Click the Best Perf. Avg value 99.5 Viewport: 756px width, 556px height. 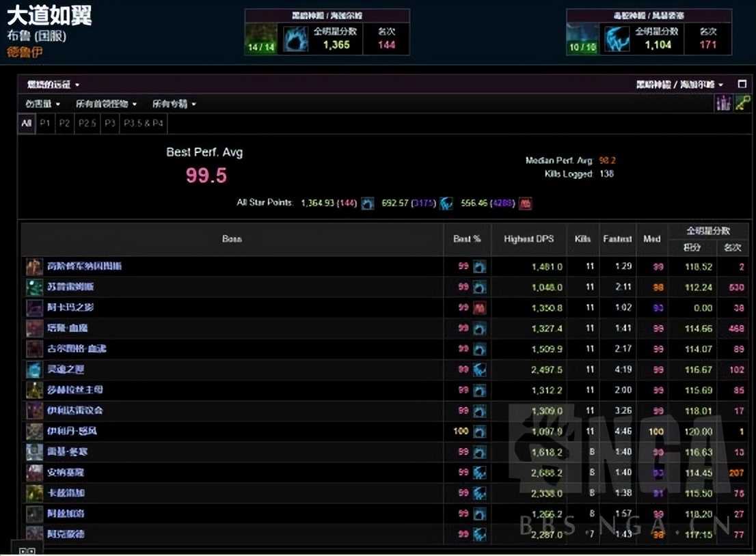click(206, 176)
